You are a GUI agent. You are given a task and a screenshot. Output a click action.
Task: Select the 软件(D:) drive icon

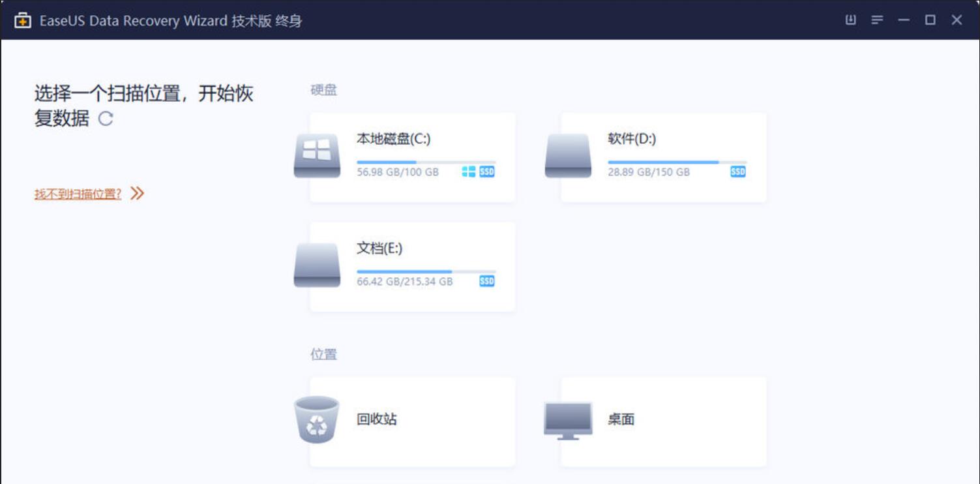pos(568,155)
